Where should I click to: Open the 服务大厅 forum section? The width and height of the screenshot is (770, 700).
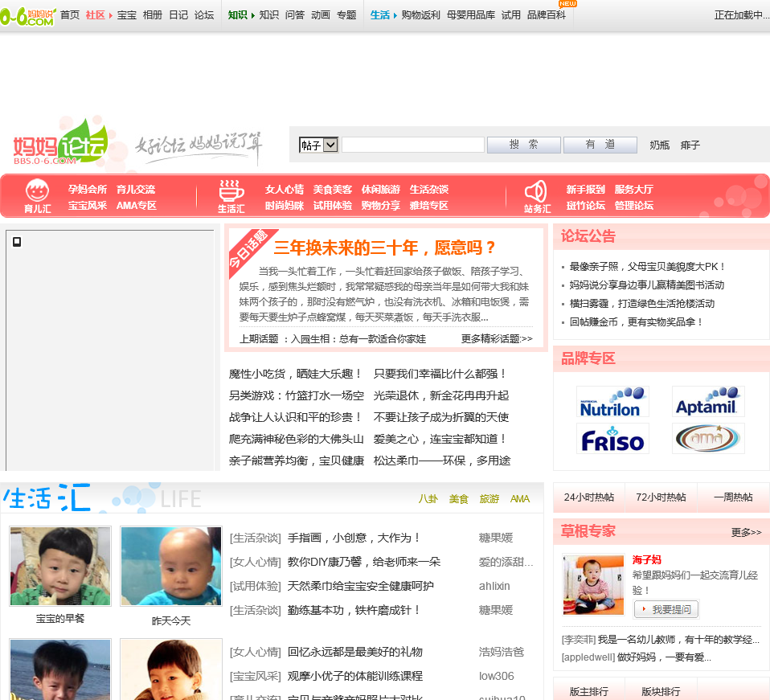tap(633, 190)
